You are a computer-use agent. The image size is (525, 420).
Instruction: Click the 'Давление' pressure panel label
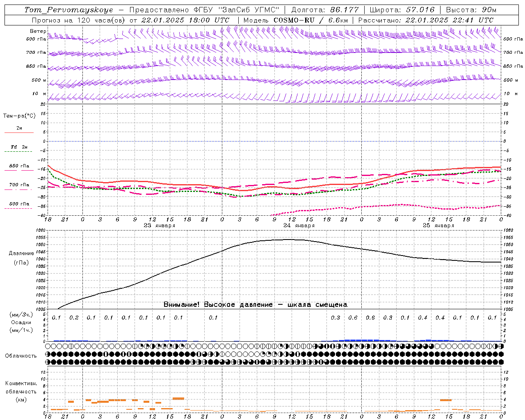pos(21,253)
